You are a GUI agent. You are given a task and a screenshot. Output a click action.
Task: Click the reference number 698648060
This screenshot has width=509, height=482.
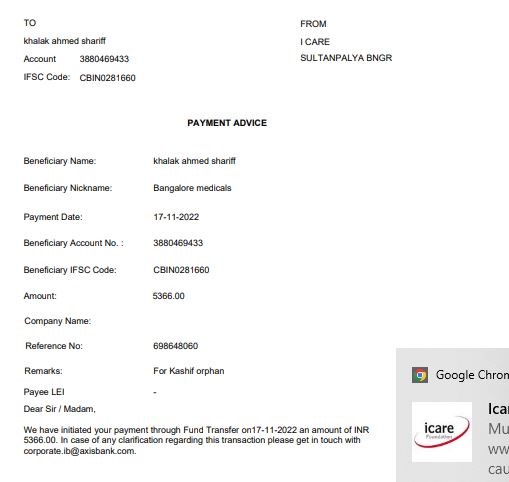pos(176,346)
